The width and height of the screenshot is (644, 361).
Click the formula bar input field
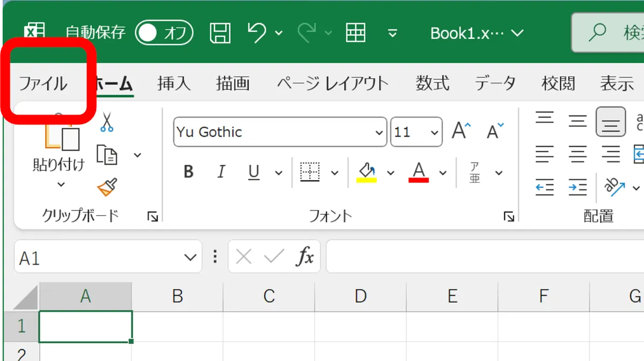[483, 257]
